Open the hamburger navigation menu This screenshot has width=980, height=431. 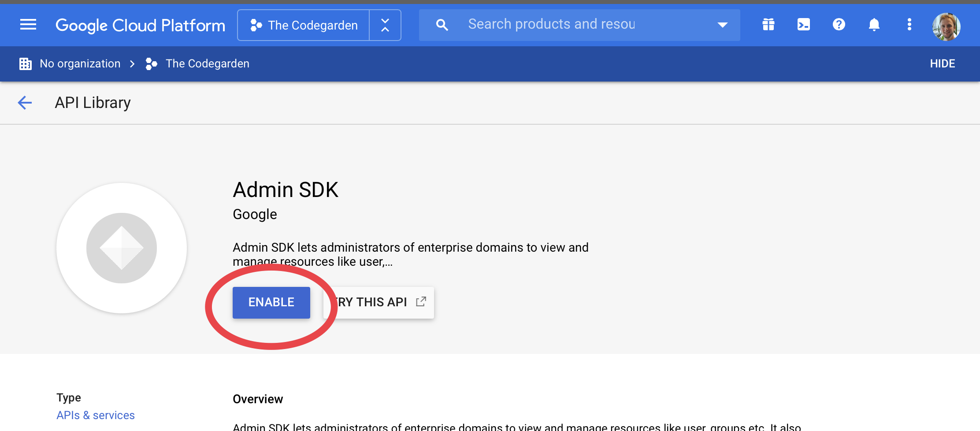point(28,25)
